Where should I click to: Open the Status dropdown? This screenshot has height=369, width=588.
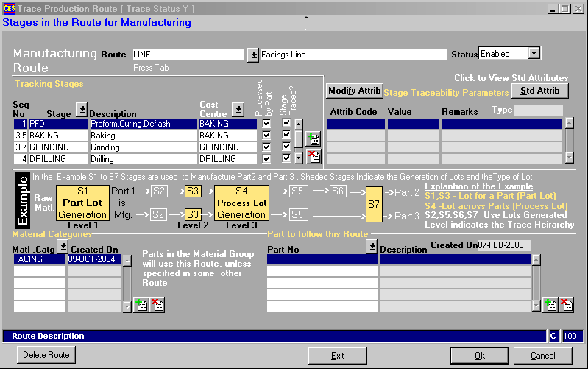pyautogui.click(x=534, y=54)
